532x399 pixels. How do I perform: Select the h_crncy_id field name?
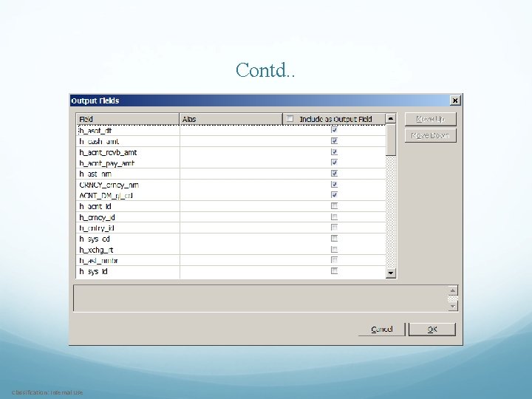point(97,217)
